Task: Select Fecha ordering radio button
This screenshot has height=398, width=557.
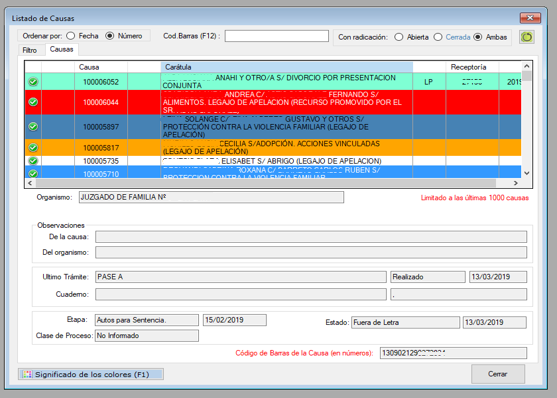Action: pyautogui.click(x=71, y=36)
